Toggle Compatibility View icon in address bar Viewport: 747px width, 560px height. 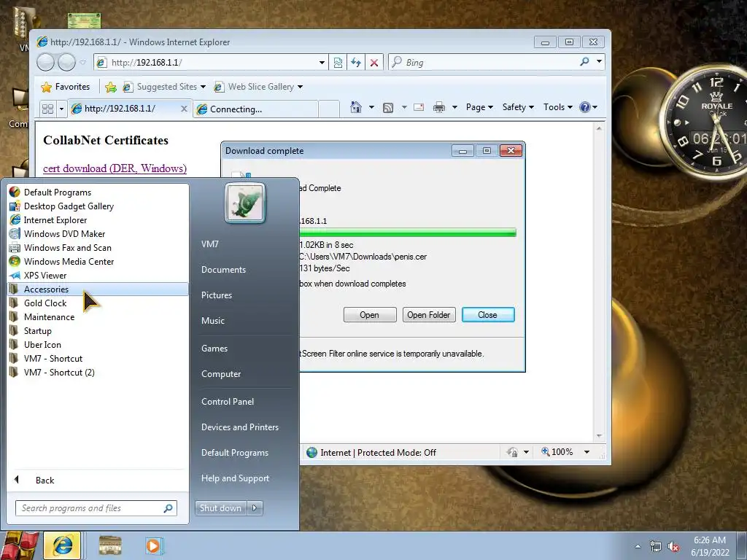click(x=338, y=63)
